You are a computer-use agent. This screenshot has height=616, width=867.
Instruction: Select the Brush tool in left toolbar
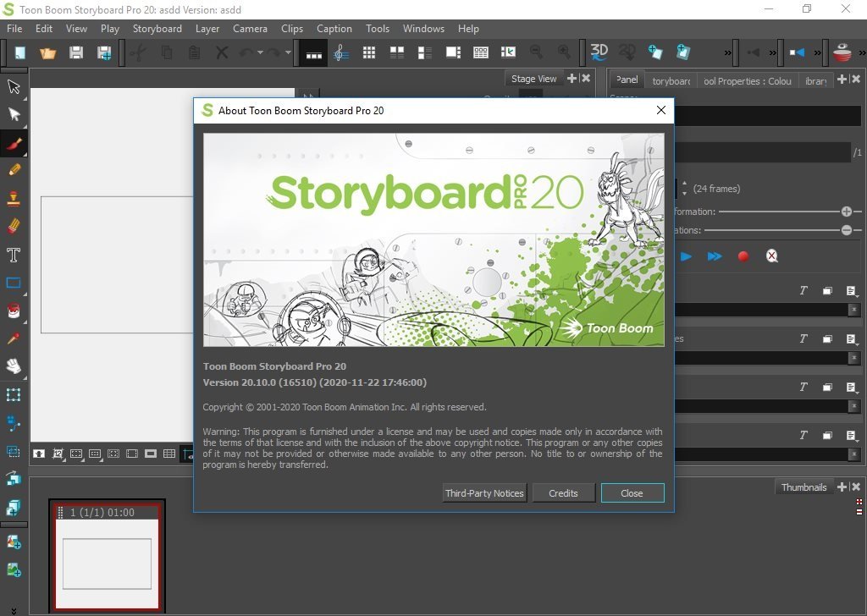pos(14,144)
